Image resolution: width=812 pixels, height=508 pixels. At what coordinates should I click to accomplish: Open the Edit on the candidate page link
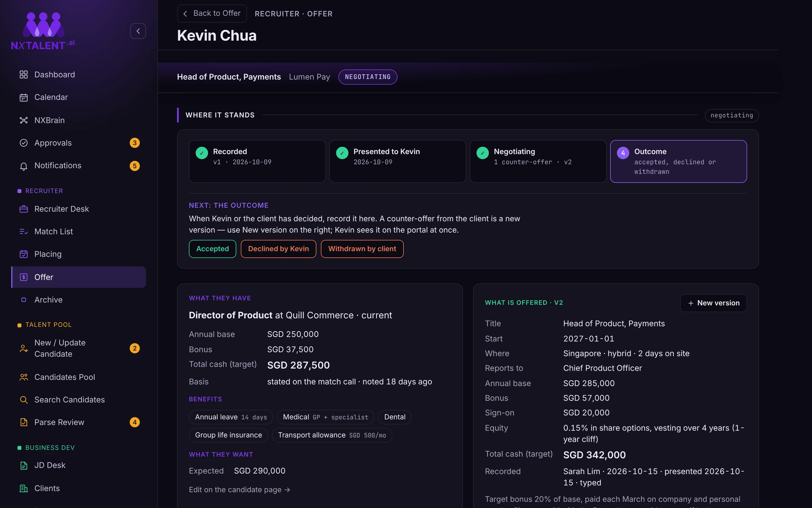[x=240, y=490]
